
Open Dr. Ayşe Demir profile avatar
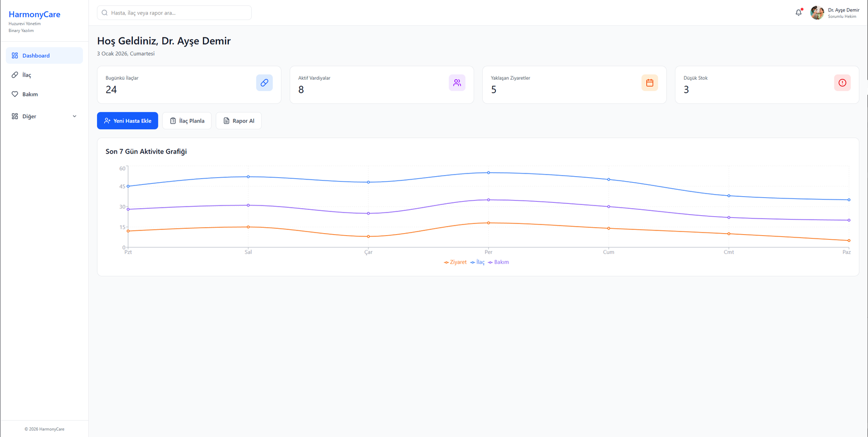(817, 12)
